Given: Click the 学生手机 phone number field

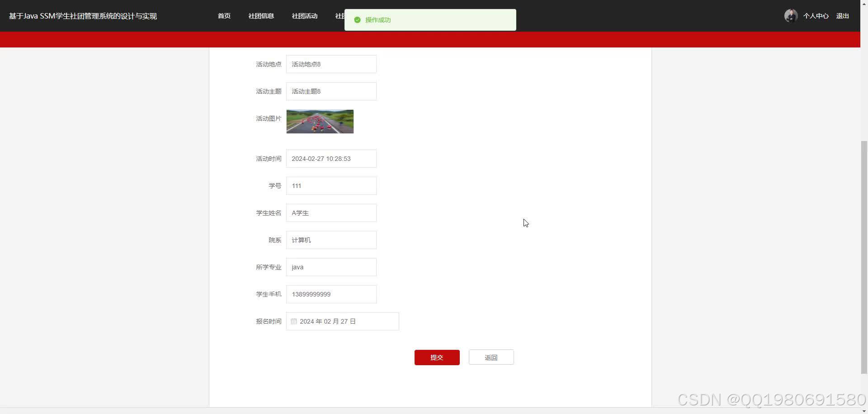Looking at the screenshot, I should (331, 294).
